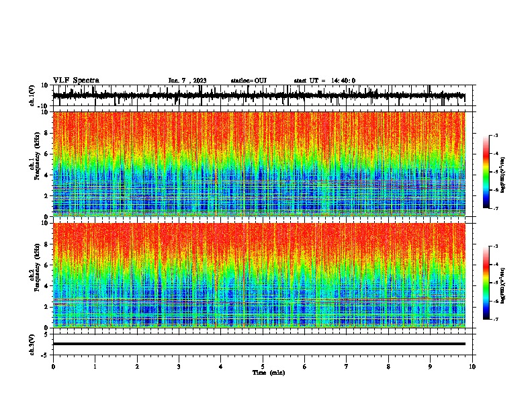
Task: Click the "5" tick on ch.3(V) axis
Action: click(x=46, y=334)
